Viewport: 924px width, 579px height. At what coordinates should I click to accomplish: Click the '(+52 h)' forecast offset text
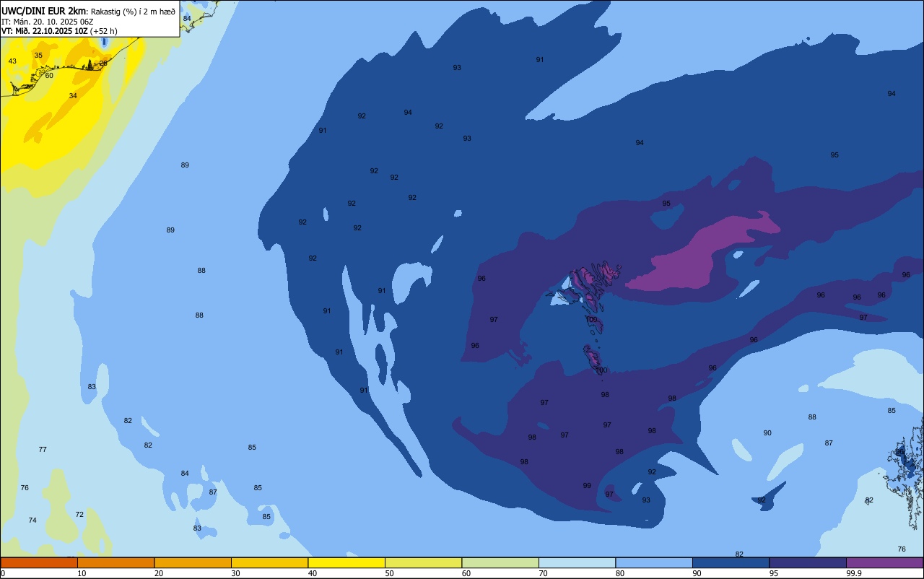coord(103,31)
